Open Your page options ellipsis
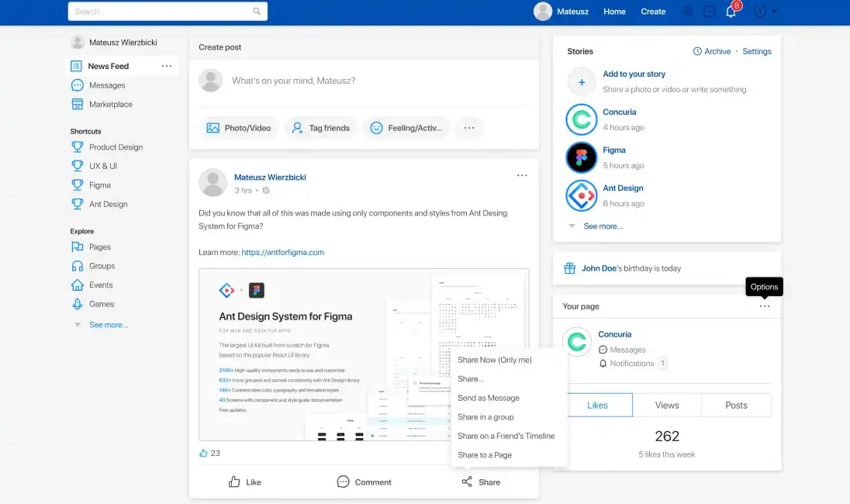 [765, 306]
